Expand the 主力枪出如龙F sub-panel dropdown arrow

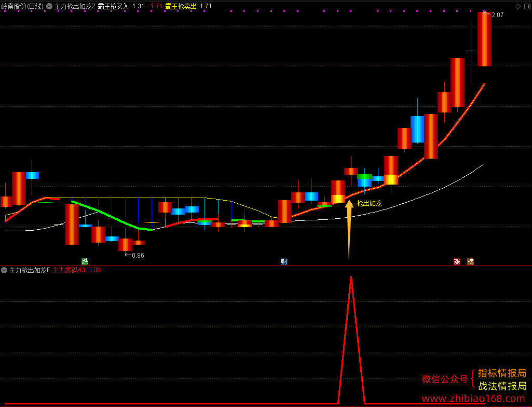pos(4,270)
